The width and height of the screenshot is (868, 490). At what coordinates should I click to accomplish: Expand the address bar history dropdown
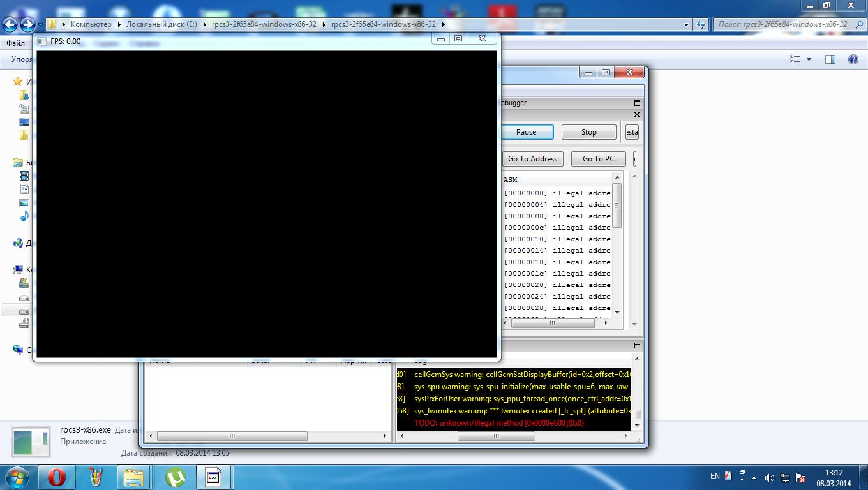pyautogui.click(x=687, y=24)
